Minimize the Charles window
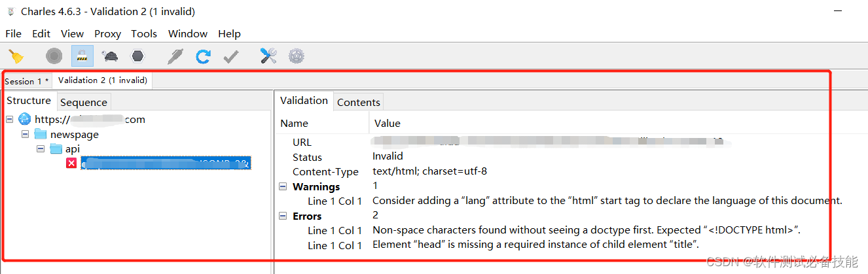The height and width of the screenshot is (274, 868). (x=837, y=11)
